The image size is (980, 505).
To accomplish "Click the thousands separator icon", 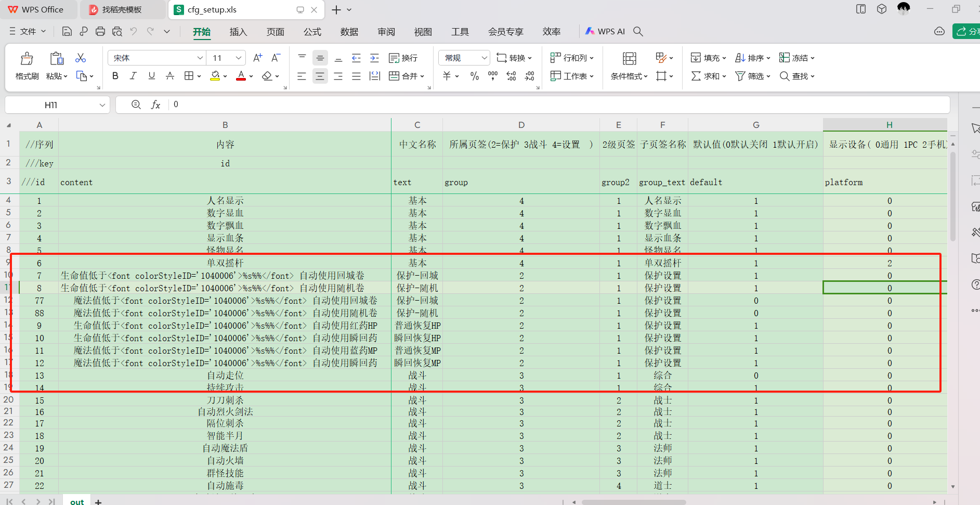I will click(493, 76).
